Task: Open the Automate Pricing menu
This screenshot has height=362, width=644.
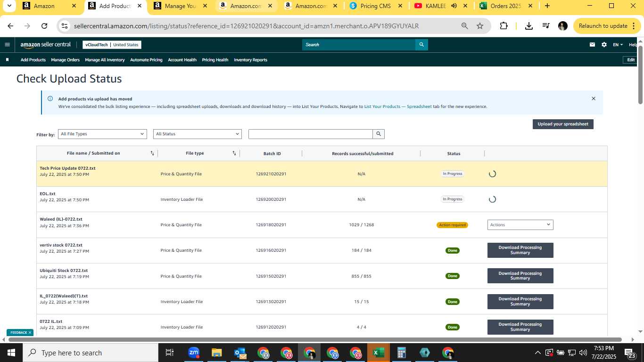Action: click(146, 60)
